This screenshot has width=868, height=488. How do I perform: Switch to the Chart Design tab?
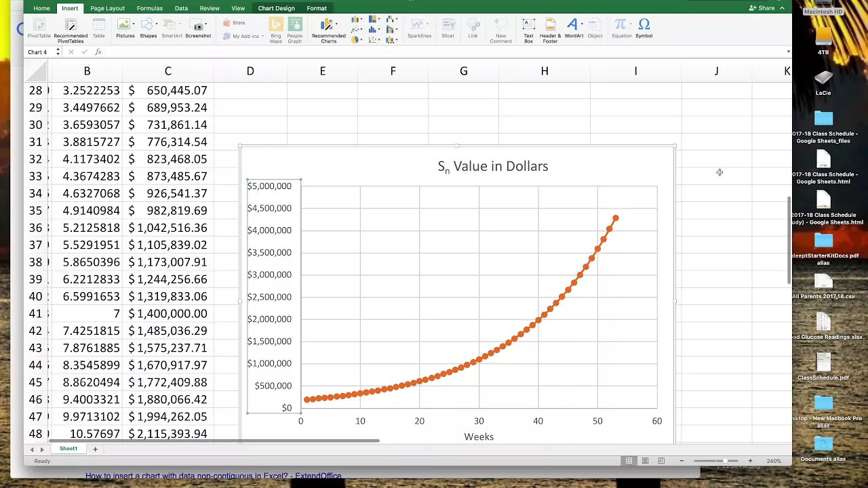coord(276,8)
